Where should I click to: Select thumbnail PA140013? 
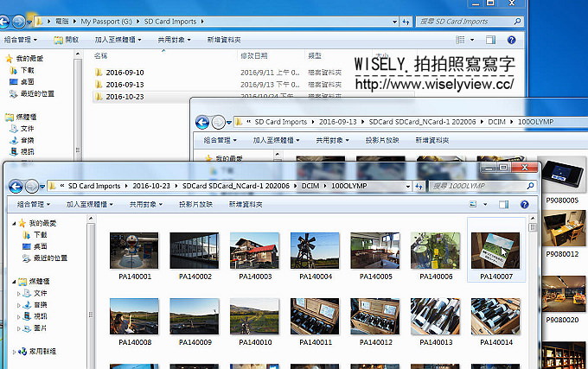[x=435, y=316]
